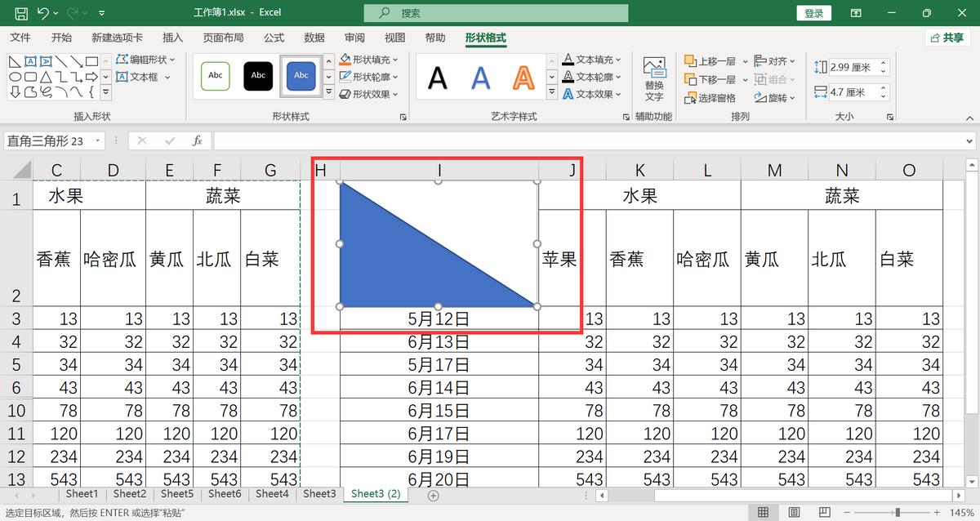Screen dimensions: 980x521
Task: Select the black Abc shape style
Action: 257,76
